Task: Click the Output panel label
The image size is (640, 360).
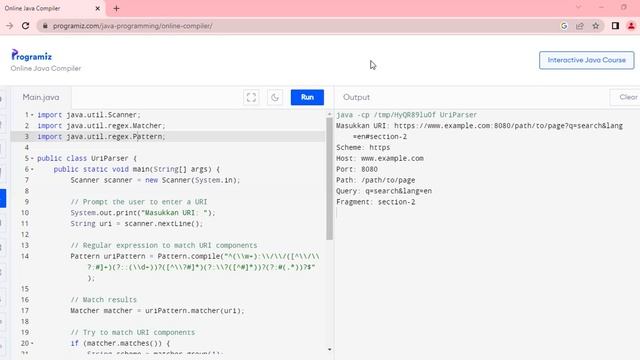Action: tap(356, 97)
